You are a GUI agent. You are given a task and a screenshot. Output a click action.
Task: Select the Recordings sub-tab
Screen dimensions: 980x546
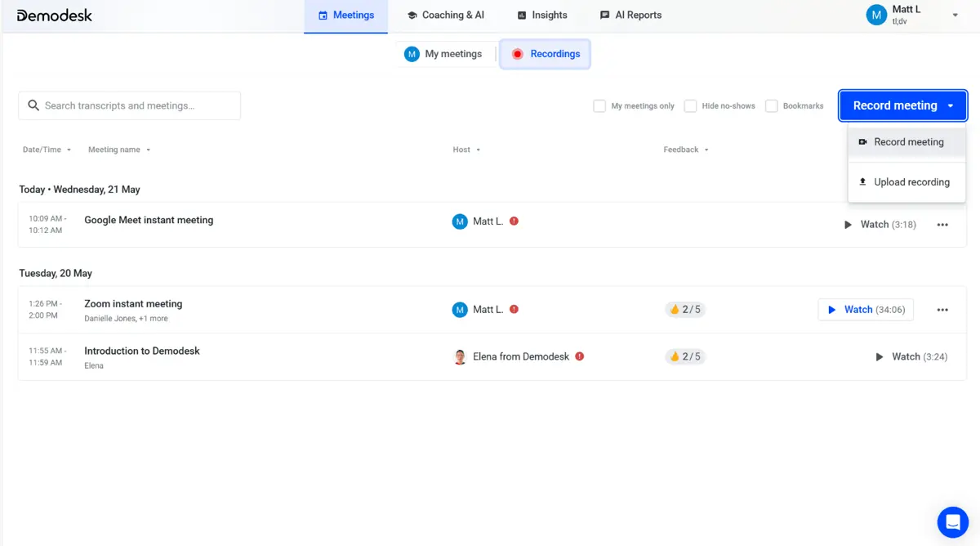point(545,54)
